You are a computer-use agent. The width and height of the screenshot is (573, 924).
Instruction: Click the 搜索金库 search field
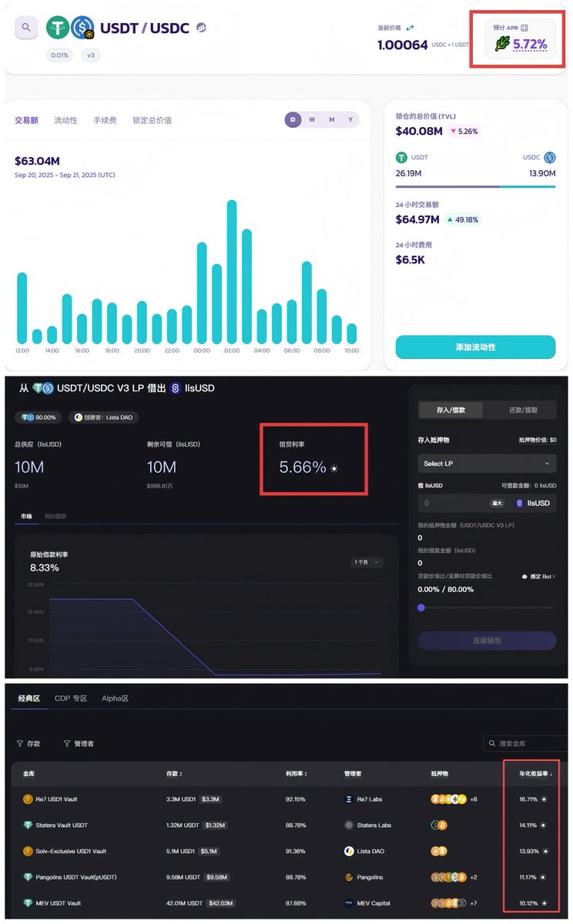(x=525, y=744)
